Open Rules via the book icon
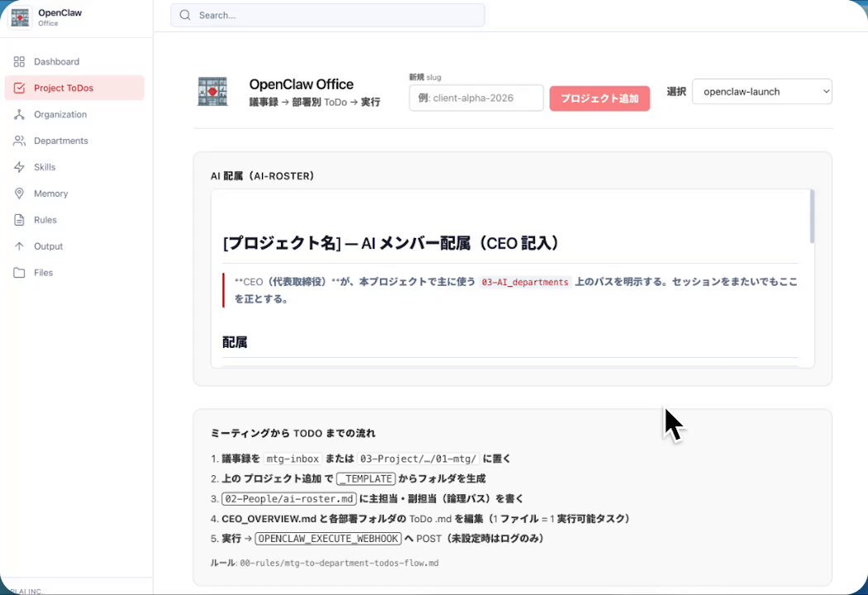The height and width of the screenshot is (595, 868). [20, 220]
